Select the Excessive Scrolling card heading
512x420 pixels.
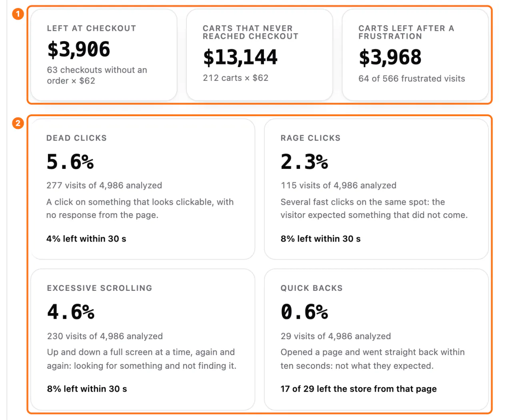tap(100, 288)
